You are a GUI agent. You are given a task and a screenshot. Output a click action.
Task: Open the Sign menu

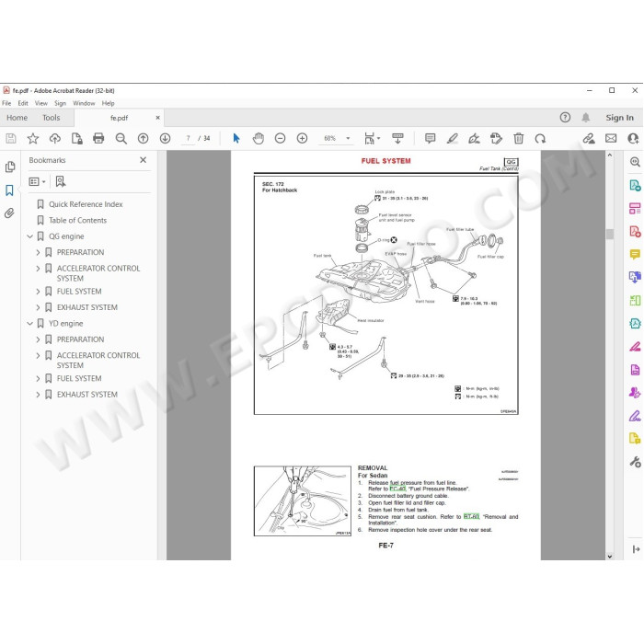[x=60, y=103]
